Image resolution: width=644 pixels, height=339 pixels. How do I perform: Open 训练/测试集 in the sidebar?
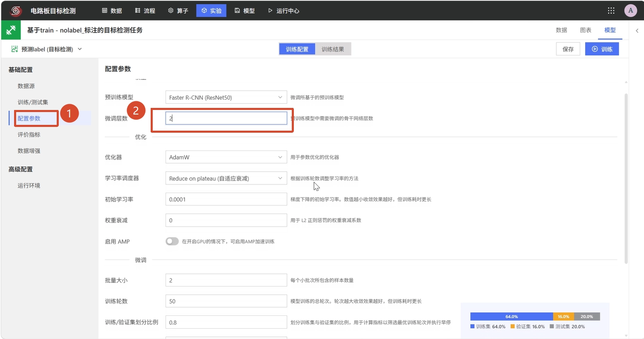coord(33,102)
